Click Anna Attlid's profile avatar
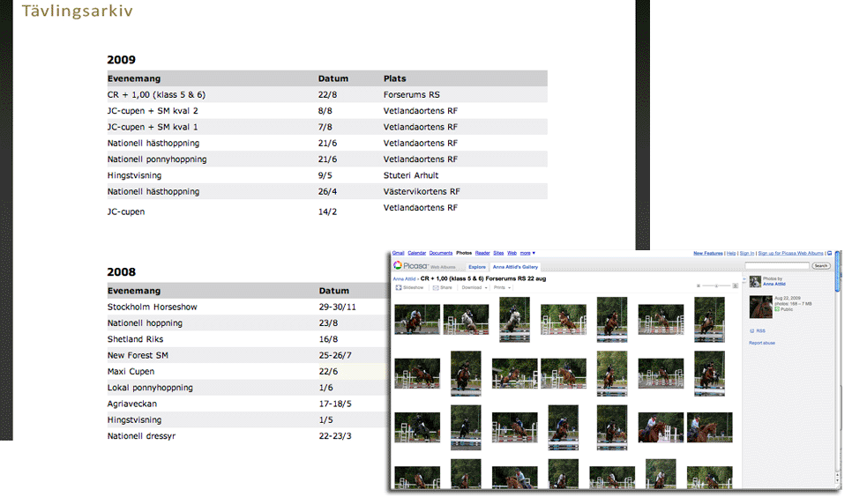The width and height of the screenshot is (852, 504). click(755, 281)
